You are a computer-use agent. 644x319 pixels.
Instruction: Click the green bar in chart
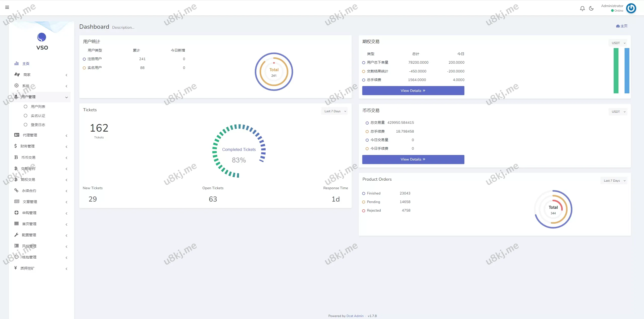click(x=616, y=71)
